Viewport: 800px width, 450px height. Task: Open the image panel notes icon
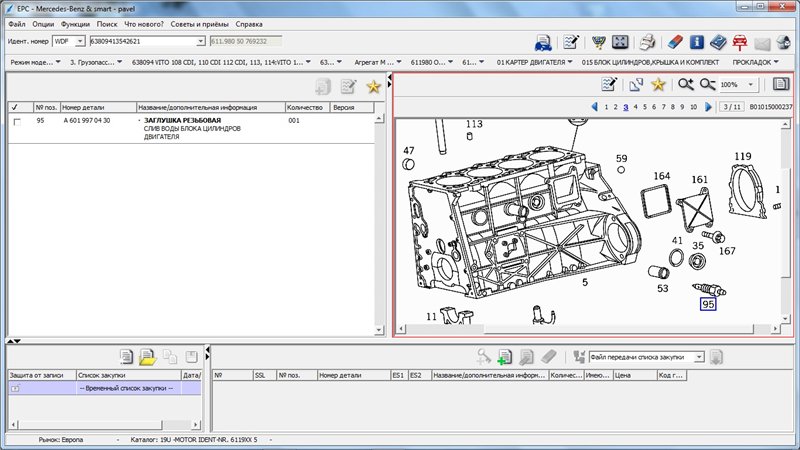pyautogui.click(x=609, y=84)
